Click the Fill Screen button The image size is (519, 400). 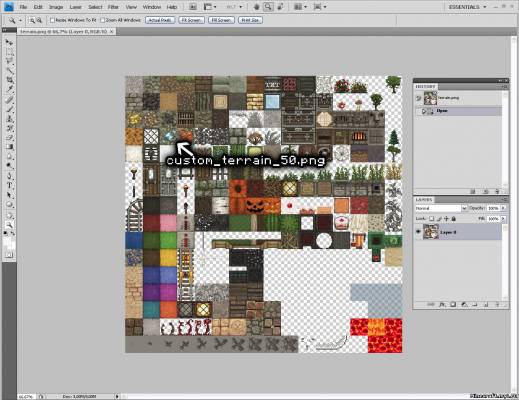[x=221, y=20]
